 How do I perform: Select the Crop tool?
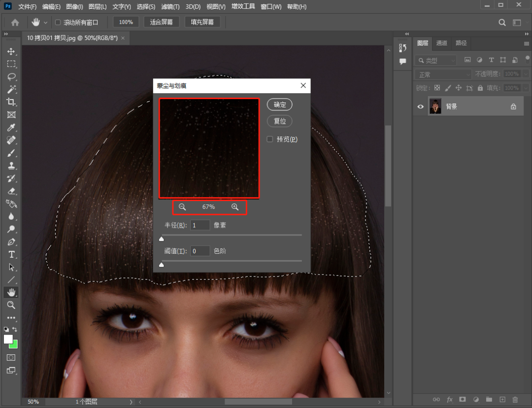pos(11,102)
